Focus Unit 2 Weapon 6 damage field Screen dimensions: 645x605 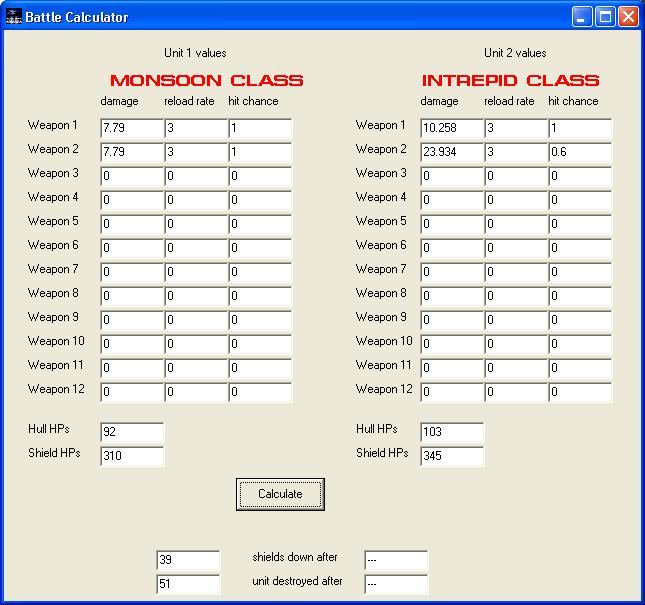pos(452,248)
